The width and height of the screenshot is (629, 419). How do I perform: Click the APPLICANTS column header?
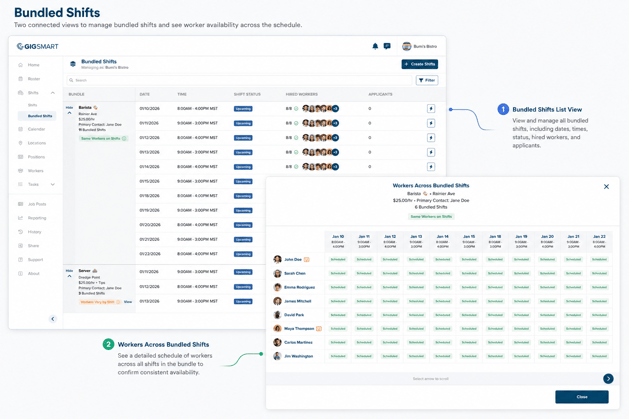pyautogui.click(x=380, y=94)
